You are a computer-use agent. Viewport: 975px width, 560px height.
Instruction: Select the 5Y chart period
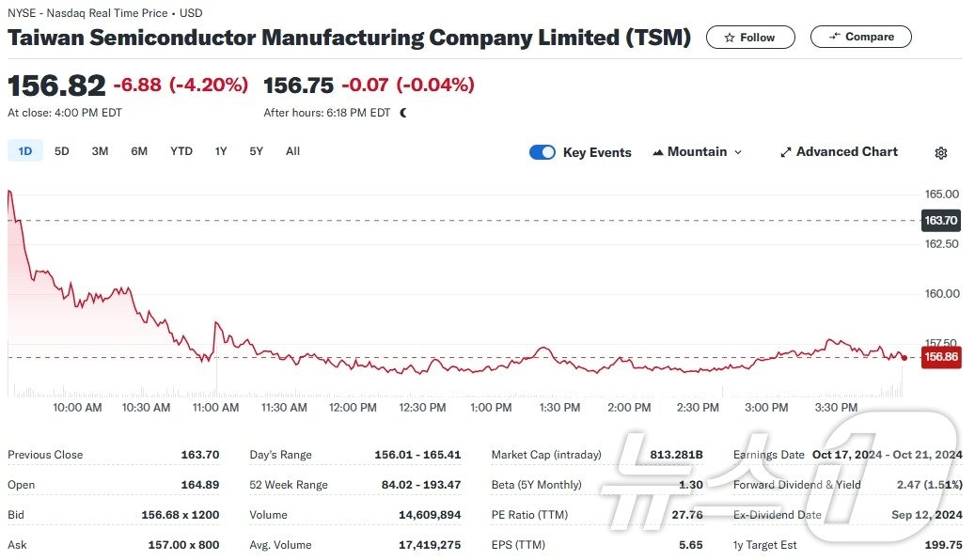tap(255, 150)
